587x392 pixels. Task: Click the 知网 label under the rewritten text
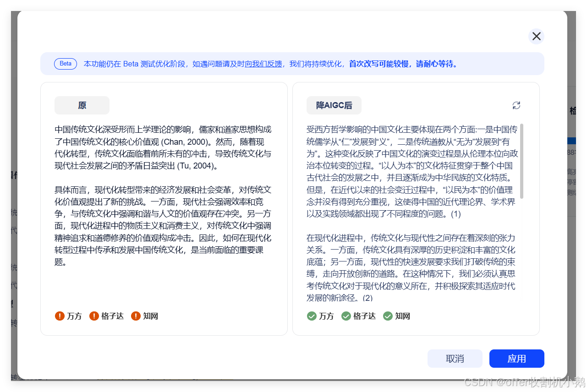pos(402,316)
